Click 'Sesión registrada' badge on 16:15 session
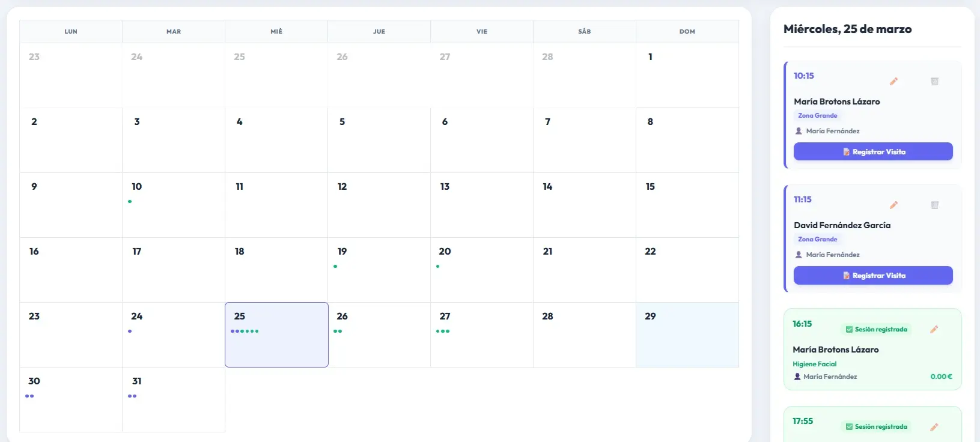This screenshot has height=442, width=980. click(x=876, y=329)
